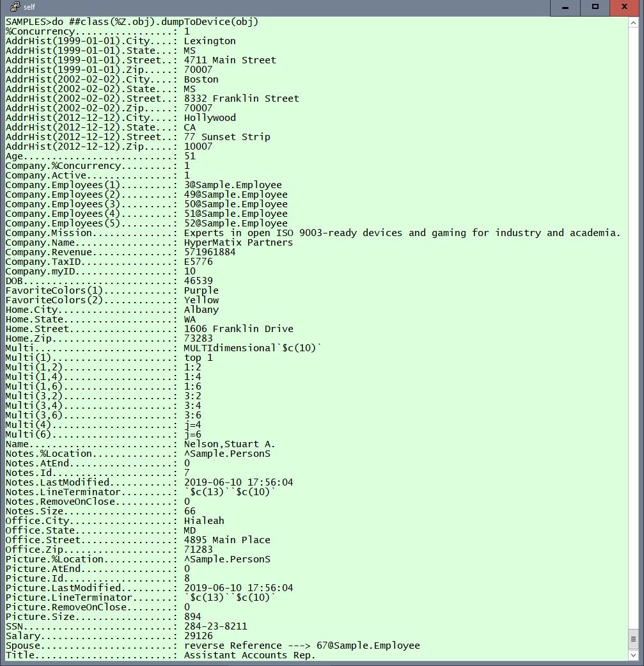The width and height of the screenshot is (644, 666).
Task: Click the scrollbar down arrow
Action: [x=633, y=654]
